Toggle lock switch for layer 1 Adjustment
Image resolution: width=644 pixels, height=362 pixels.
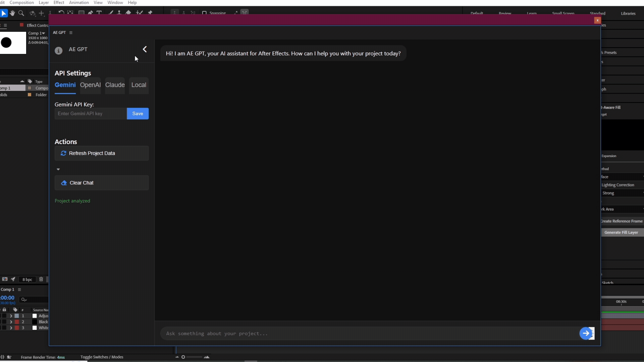coord(4,316)
